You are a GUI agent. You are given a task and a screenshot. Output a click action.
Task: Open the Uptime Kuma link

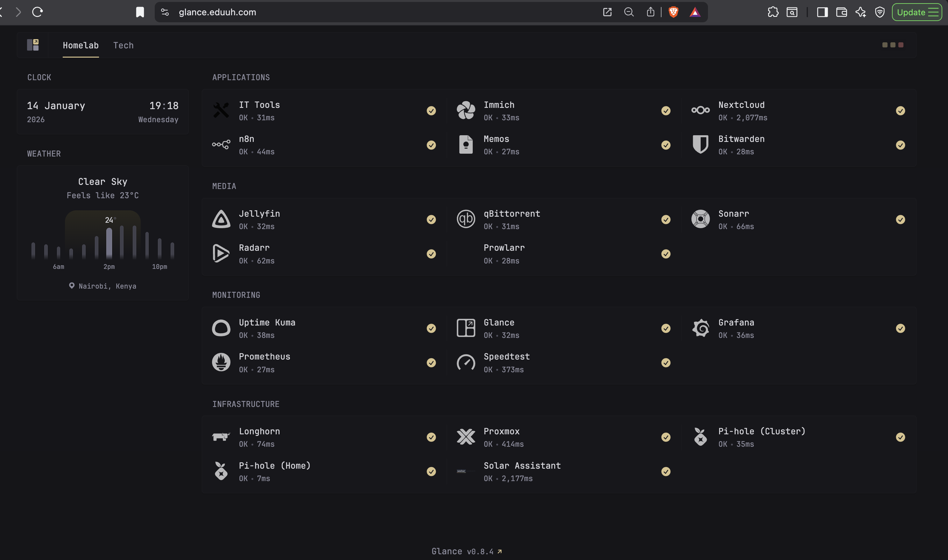[x=267, y=323]
